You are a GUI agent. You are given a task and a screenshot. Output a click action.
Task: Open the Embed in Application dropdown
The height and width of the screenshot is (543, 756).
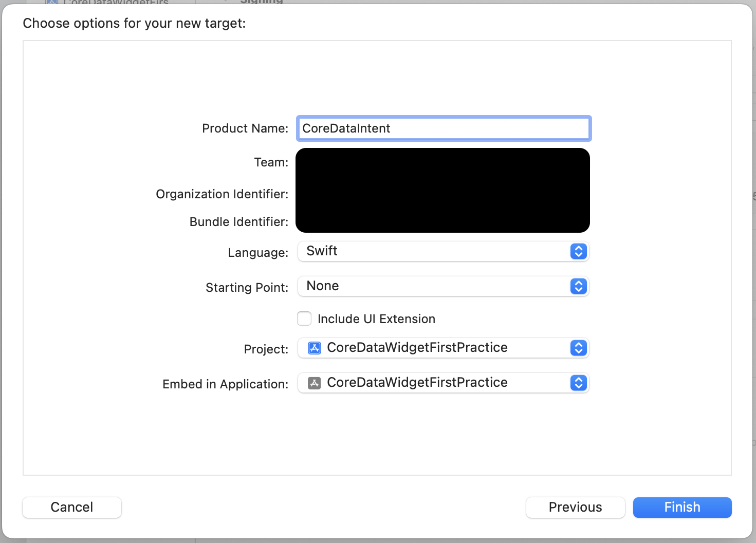(442, 383)
